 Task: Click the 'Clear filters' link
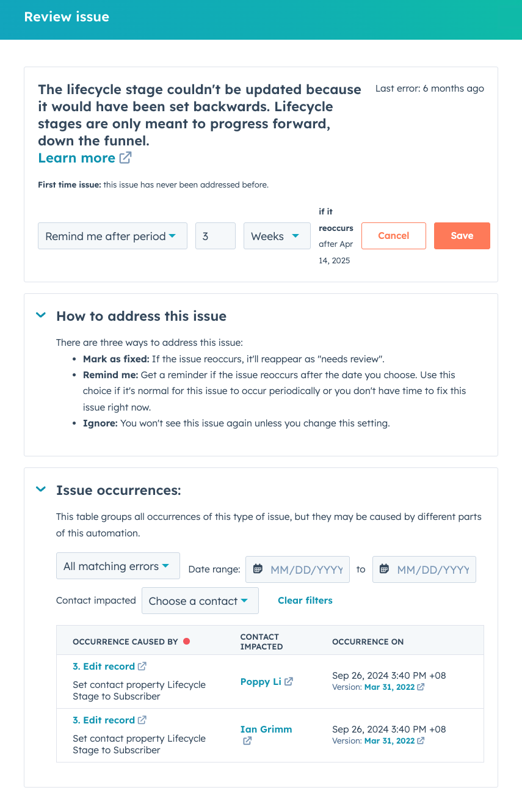click(305, 600)
